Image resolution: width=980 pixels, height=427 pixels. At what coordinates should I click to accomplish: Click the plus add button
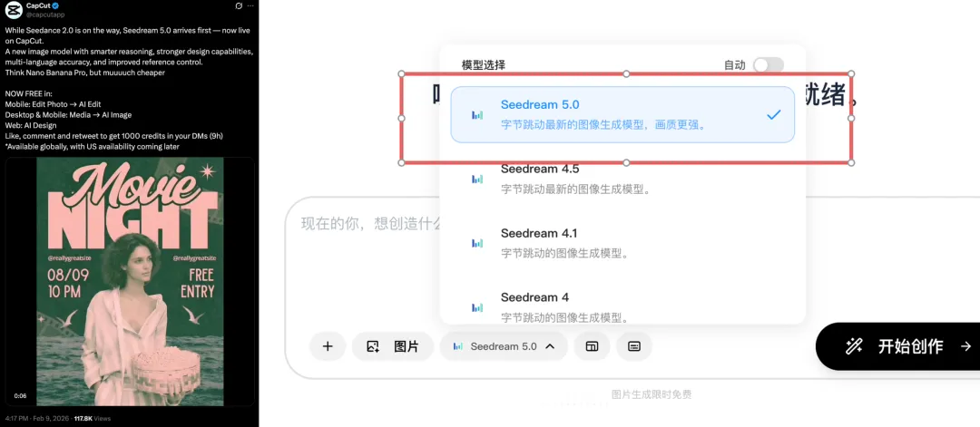pos(328,346)
